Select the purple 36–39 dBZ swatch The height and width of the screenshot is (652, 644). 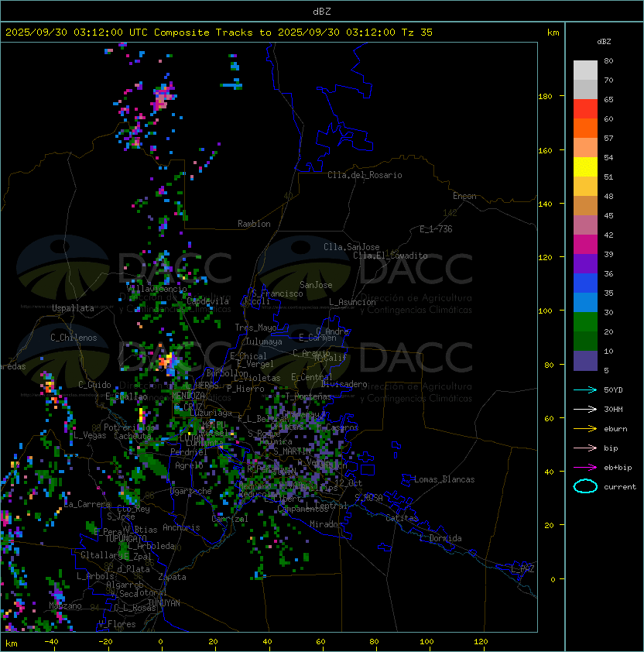585,263
